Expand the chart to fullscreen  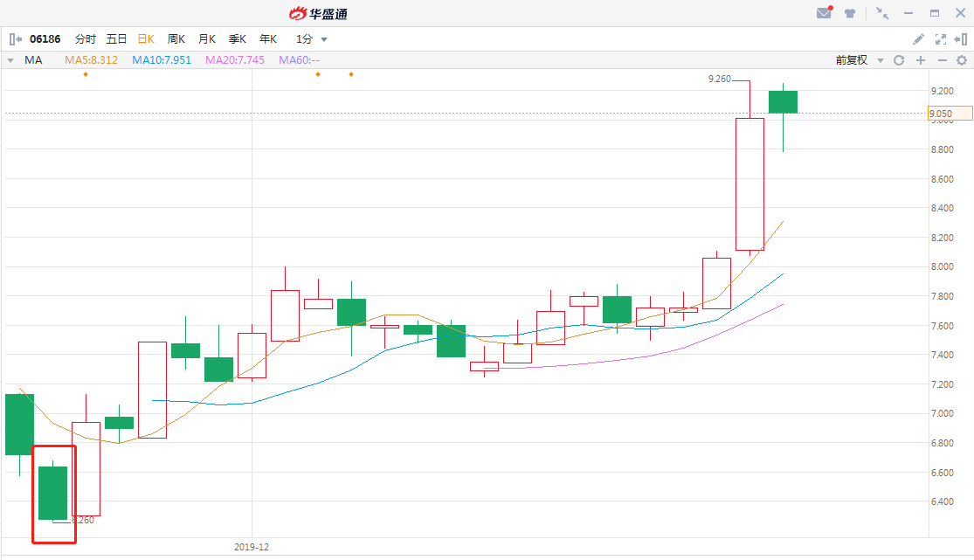pos(941,39)
